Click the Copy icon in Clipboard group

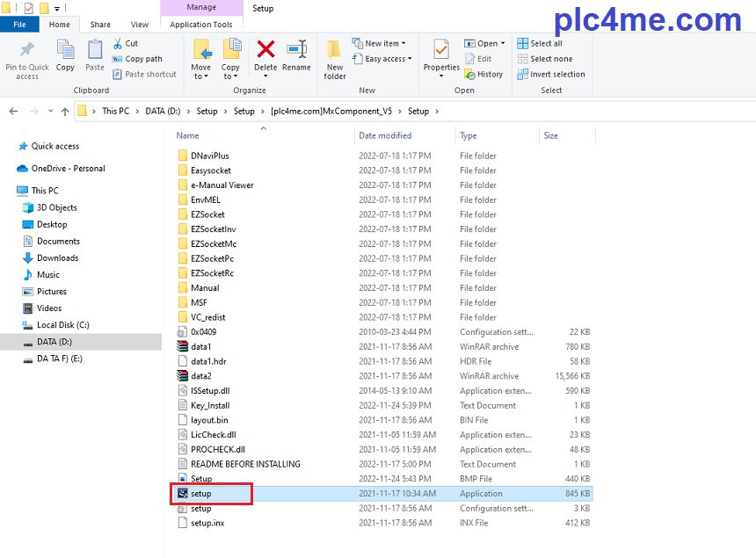tap(65, 54)
